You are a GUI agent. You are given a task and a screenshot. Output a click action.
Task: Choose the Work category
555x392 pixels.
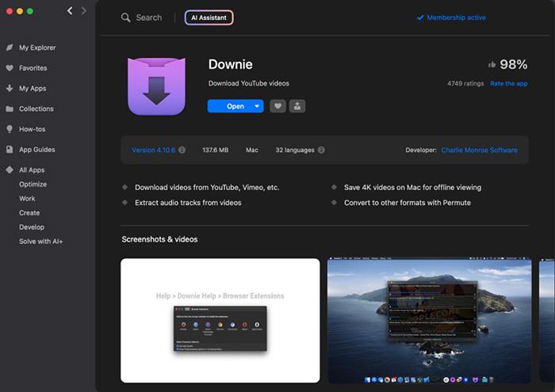coord(27,198)
